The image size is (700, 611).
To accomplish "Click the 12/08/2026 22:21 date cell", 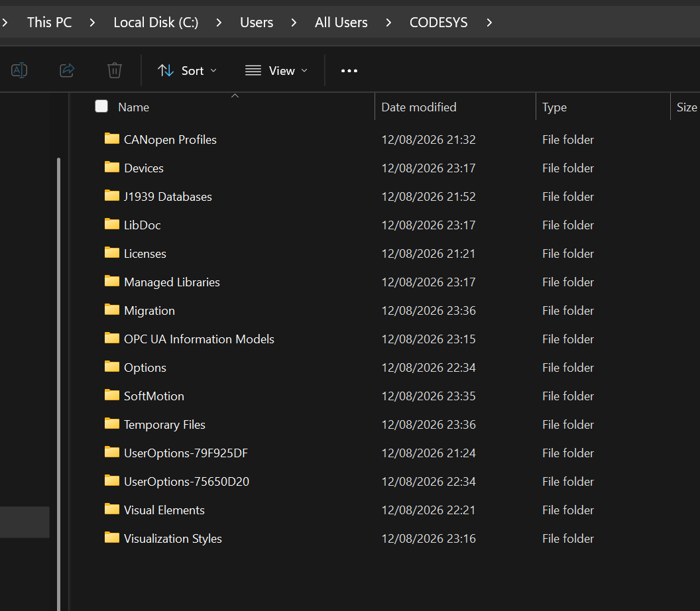I will tap(429, 510).
